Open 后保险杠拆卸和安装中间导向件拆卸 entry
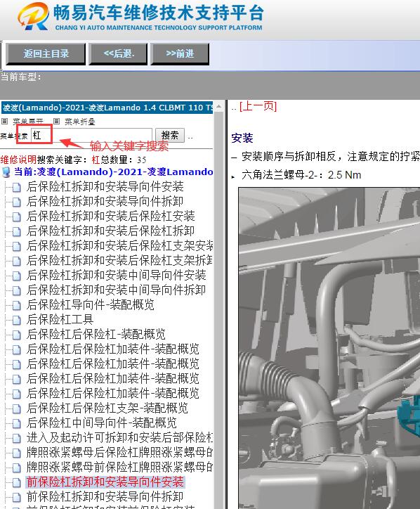The image size is (420, 509). pyautogui.click(x=116, y=290)
